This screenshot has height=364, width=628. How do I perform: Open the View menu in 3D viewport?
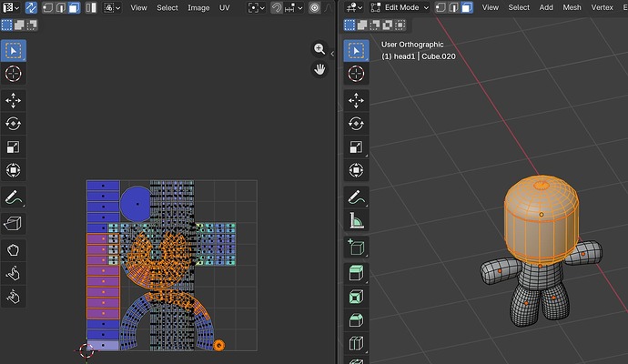[x=491, y=7]
